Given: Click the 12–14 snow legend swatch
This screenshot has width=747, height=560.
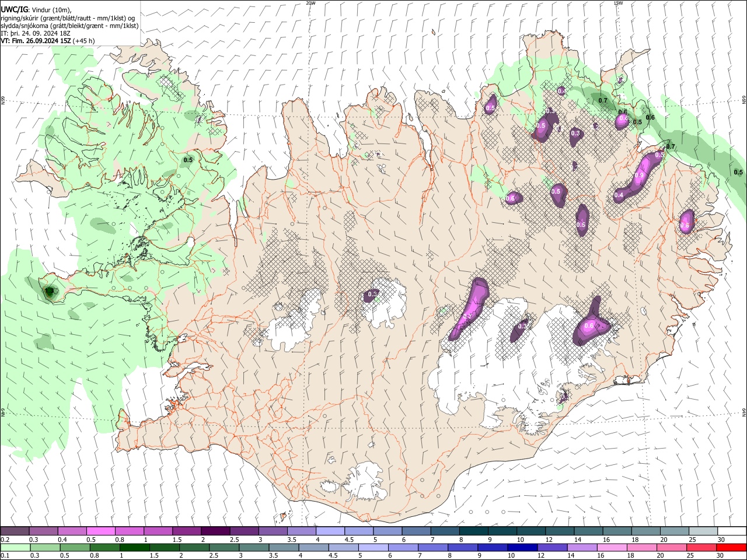Looking at the screenshot, I should coord(560,531).
